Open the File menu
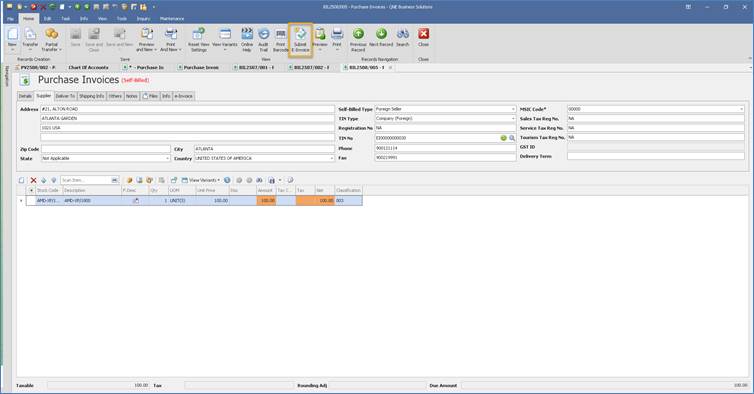 point(10,19)
